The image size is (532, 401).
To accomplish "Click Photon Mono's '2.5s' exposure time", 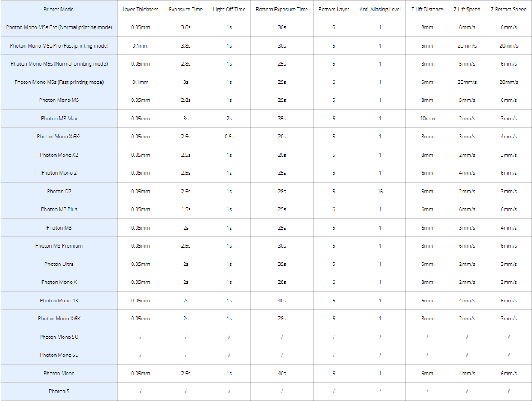I will click(185, 373).
